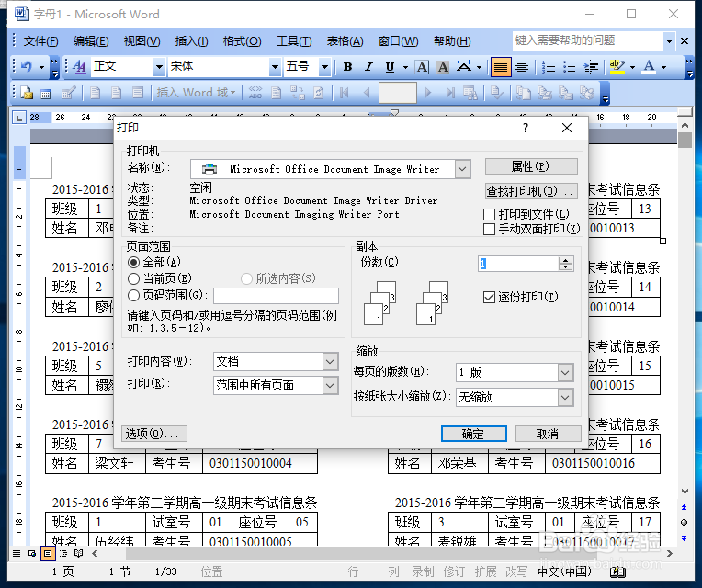Image resolution: width=702 pixels, height=588 pixels.
Task: Click the Numbering list icon
Action: 549,67
